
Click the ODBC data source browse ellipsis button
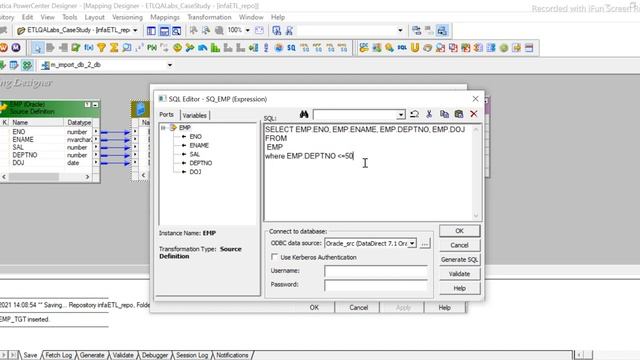425,243
